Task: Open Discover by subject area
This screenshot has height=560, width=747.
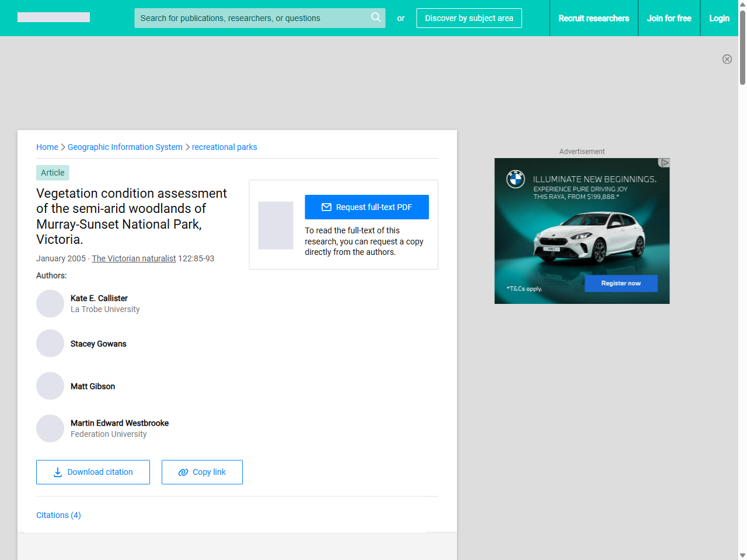Action: (469, 18)
